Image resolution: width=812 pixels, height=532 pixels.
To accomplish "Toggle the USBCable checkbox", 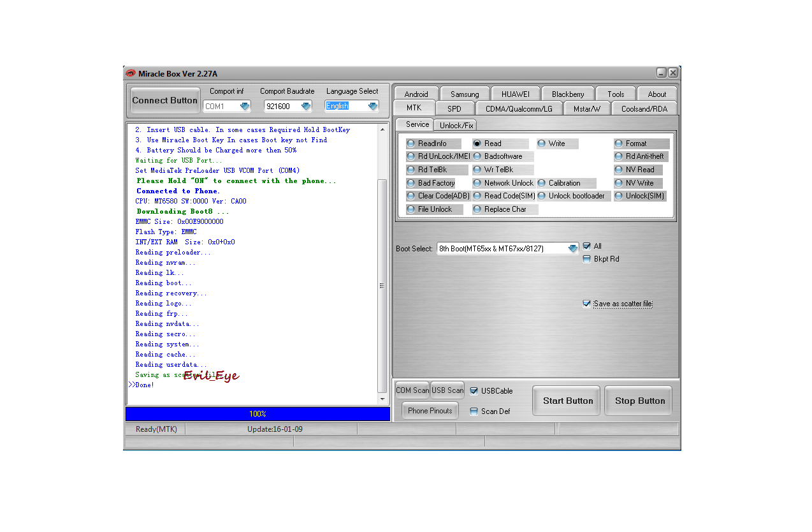I will [x=474, y=391].
